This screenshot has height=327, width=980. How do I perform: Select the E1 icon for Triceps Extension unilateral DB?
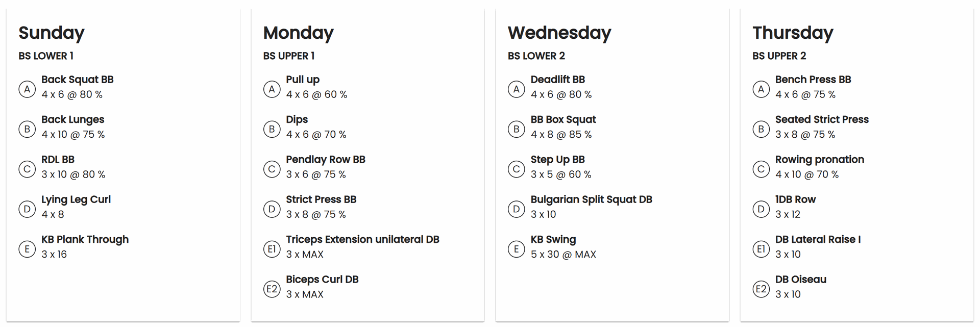272,249
